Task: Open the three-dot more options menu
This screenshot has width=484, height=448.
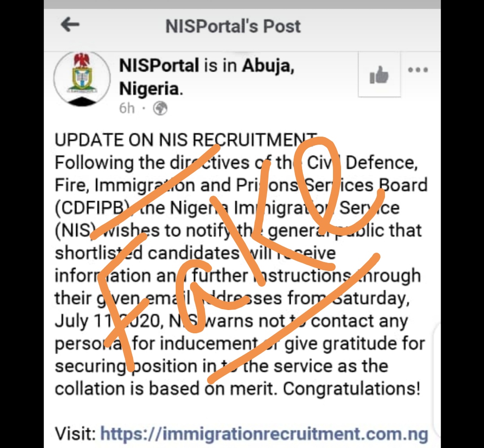Action: (418, 70)
